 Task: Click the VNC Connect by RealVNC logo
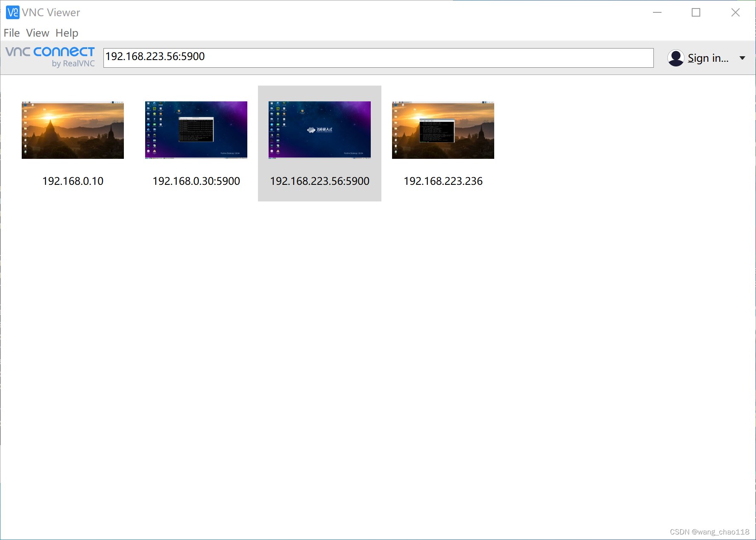(x=50, y=56)
